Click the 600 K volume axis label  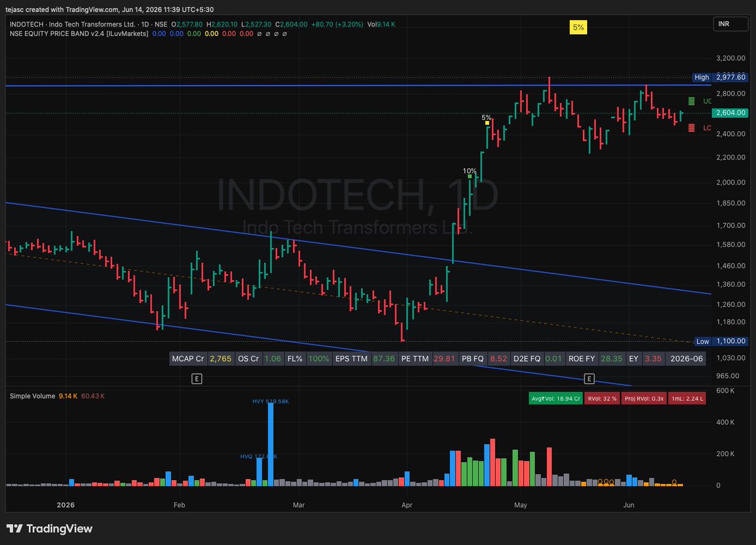tap(726, 391)
